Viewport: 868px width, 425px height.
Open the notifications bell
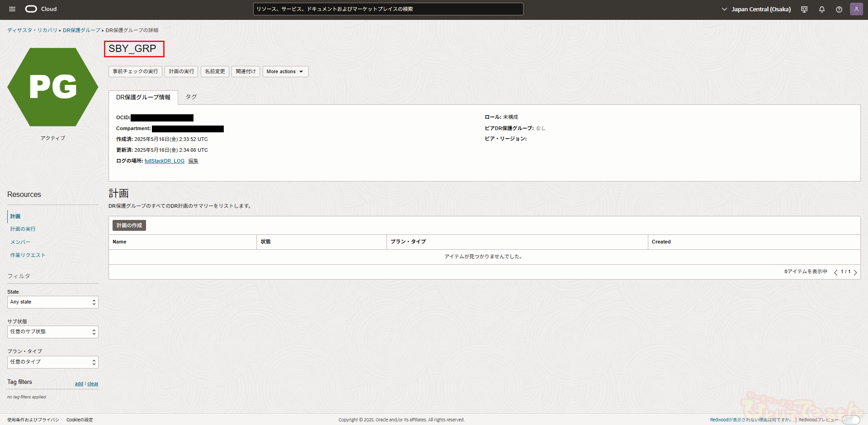(x=822, y=9)
